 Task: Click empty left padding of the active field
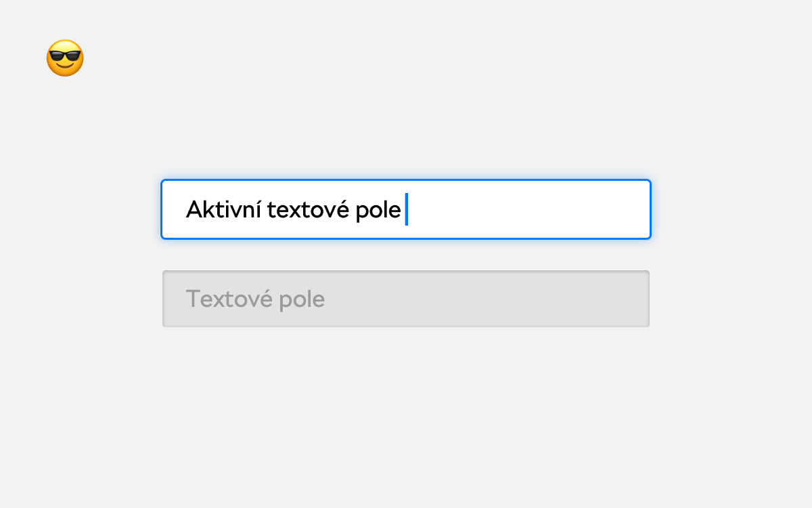pos(174,209)
